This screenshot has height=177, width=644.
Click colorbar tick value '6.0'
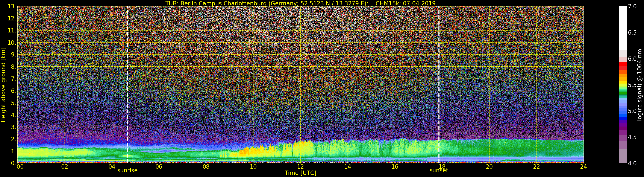632,59
